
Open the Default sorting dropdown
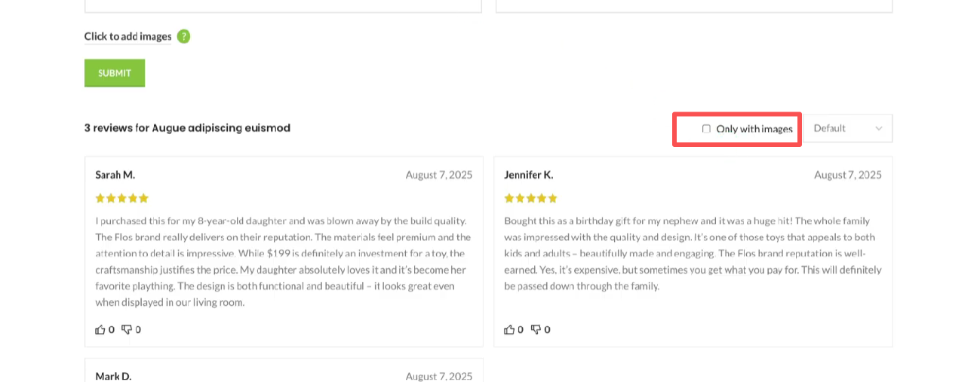coord(847,128)
